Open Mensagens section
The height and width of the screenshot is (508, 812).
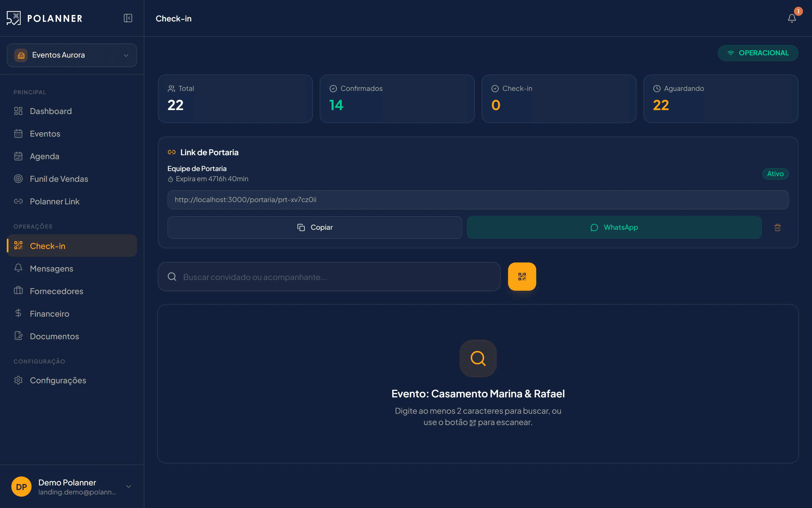(72, 268)
